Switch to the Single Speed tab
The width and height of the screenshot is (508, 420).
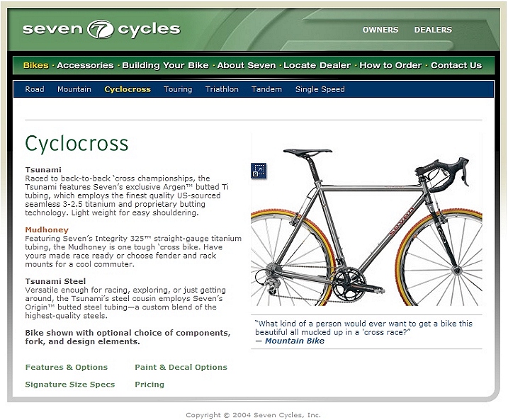(x=320, y=89)
